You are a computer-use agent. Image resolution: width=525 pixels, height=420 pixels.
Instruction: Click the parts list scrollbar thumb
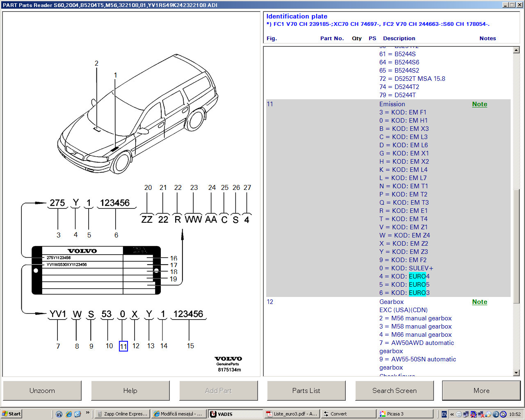coord(516,247)
